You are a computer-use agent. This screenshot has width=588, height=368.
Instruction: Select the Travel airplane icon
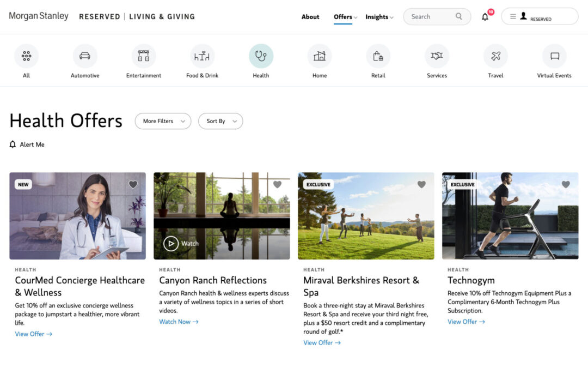495,56
